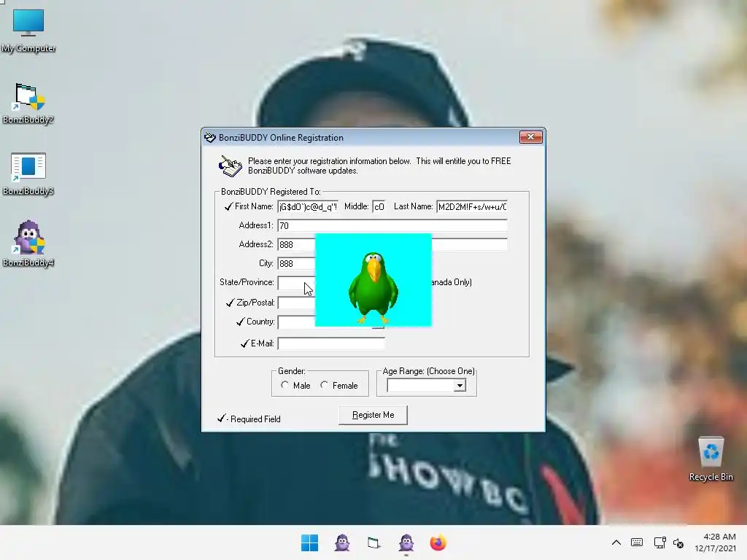Focus the State/Province field
The height and width of the screenshot is (560, 747).
(296, 283)
